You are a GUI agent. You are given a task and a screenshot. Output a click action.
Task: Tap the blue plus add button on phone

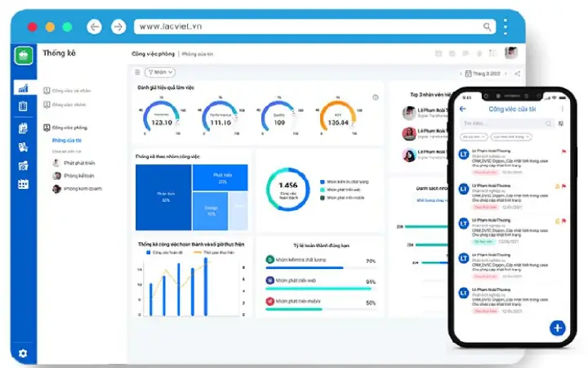click(x=557, y=328)
